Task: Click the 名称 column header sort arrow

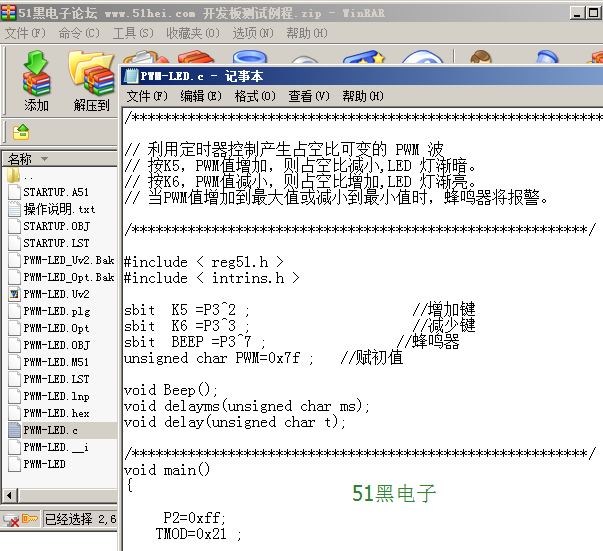Action: pos(43,159)
